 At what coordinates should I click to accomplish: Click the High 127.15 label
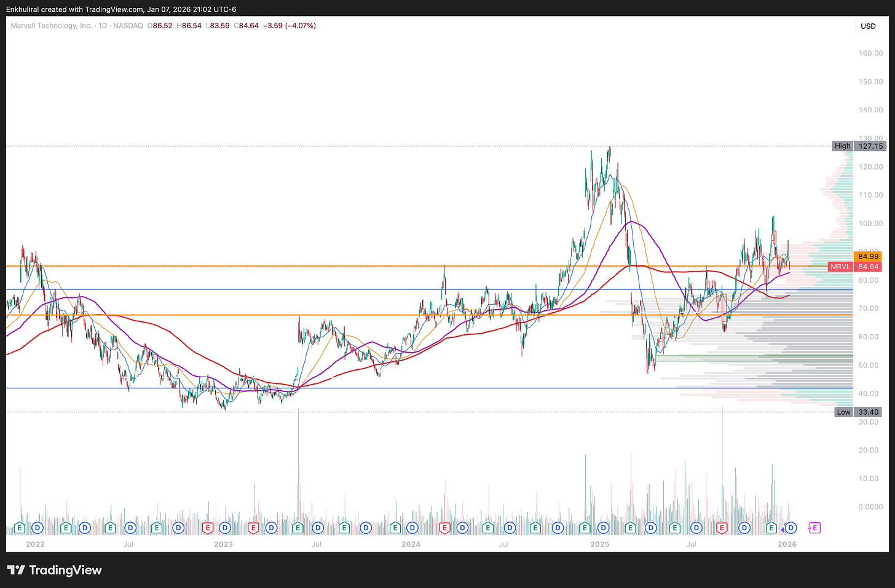click(x=858, y=146)
